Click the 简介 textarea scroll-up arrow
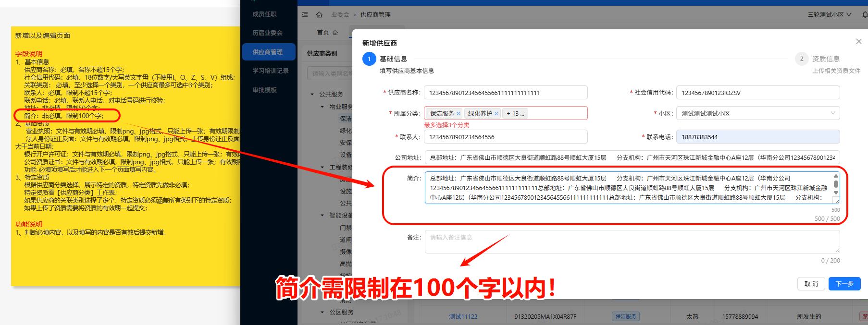The height and width of the screenshot is (325, 868). click(x=836, y=176)
